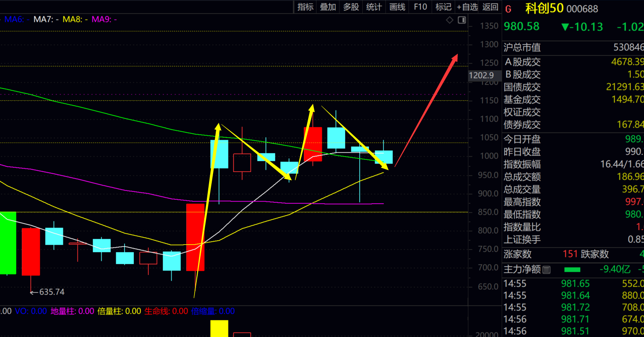Toggle the side panel layout icon
Screen dimensions: 644x337
click(x=462, y=20)
